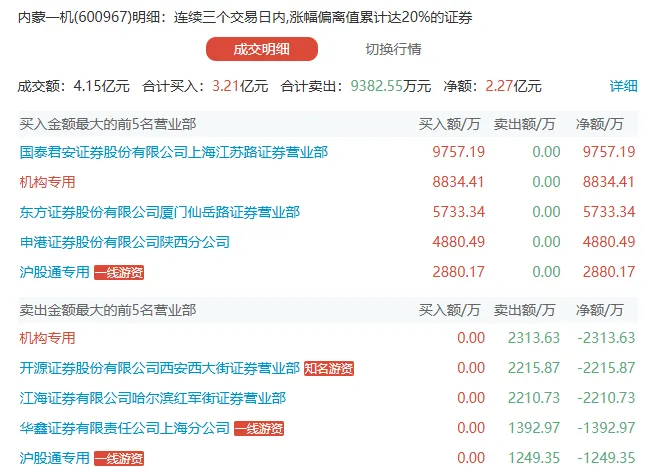Click sell amount 2313.63

[534, 338]
